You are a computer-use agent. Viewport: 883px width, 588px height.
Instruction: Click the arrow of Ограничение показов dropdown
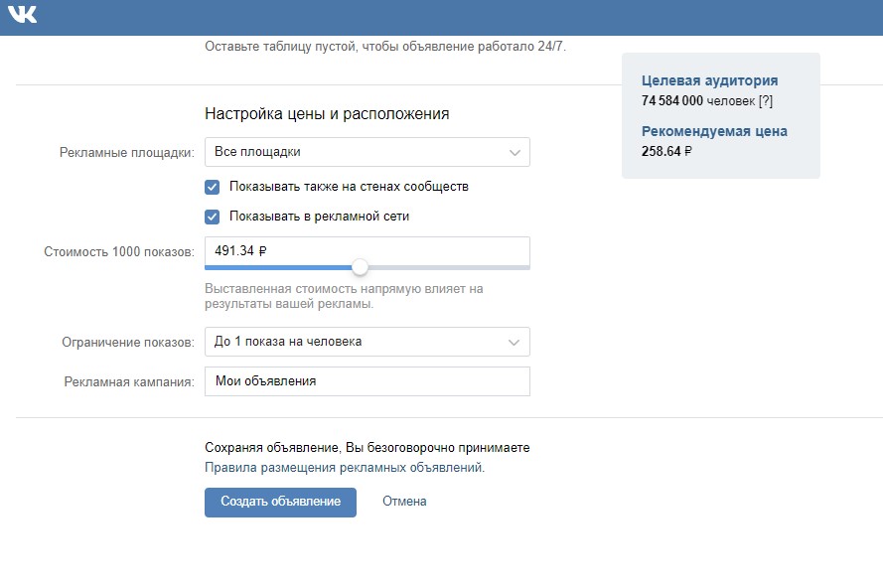point(514,342)
